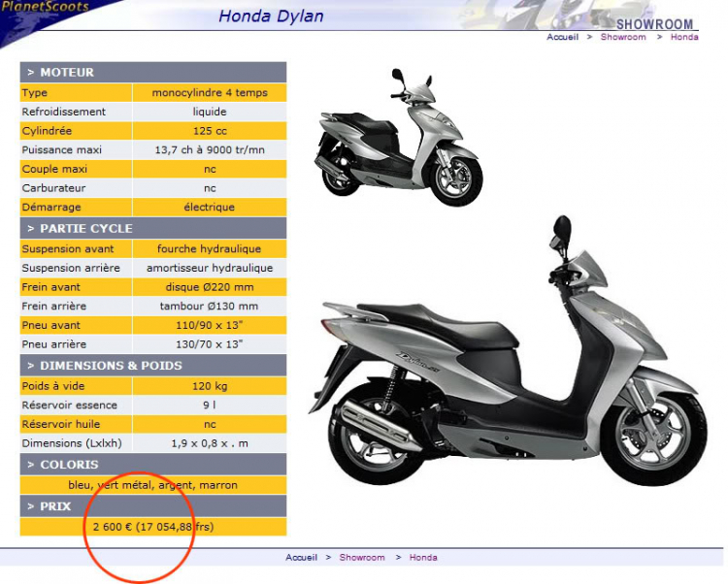Image resolution: width=728 pixels, height=584 pixels.
Task: Click the Réservoir huile label
Action: 61,424
